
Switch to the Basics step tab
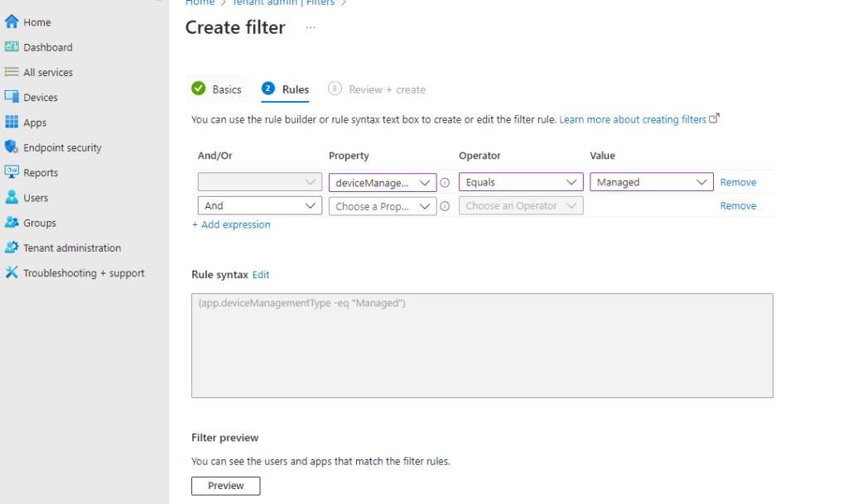[217, 89]
